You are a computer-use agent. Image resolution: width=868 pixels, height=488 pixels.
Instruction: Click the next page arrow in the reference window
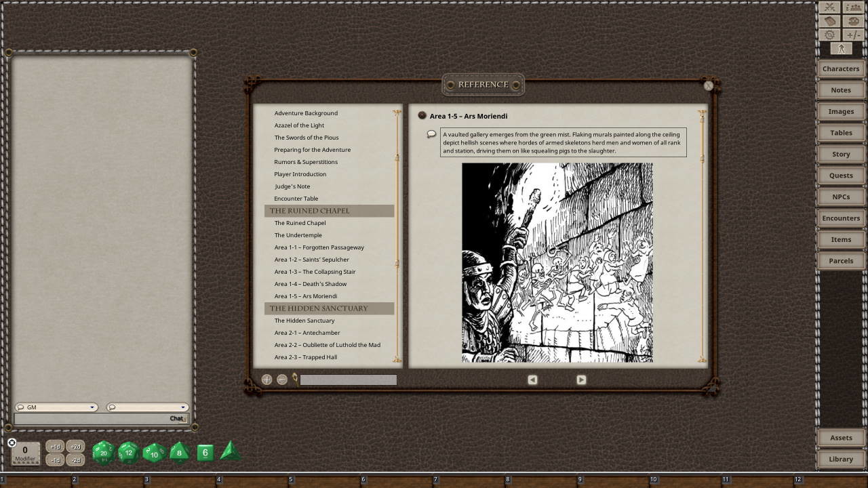coord(581,380)
